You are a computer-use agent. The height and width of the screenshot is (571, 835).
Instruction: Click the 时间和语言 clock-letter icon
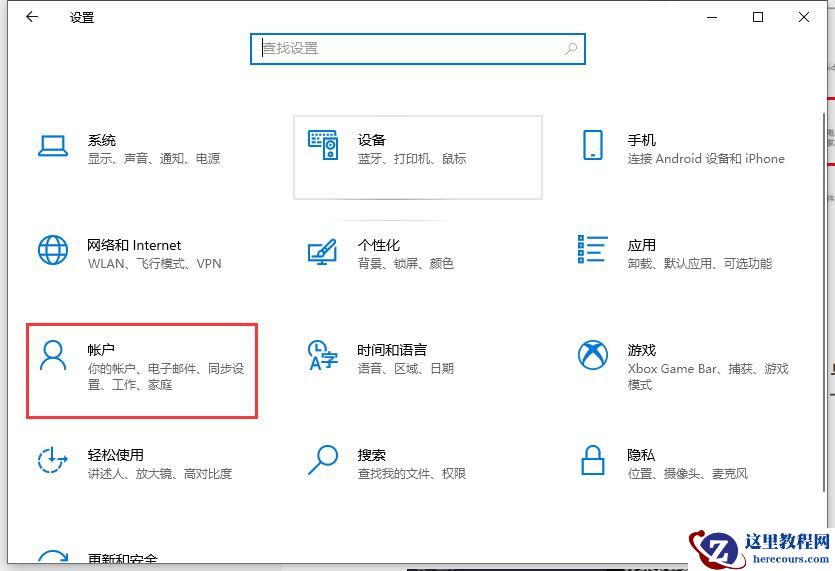click(323, 355)
